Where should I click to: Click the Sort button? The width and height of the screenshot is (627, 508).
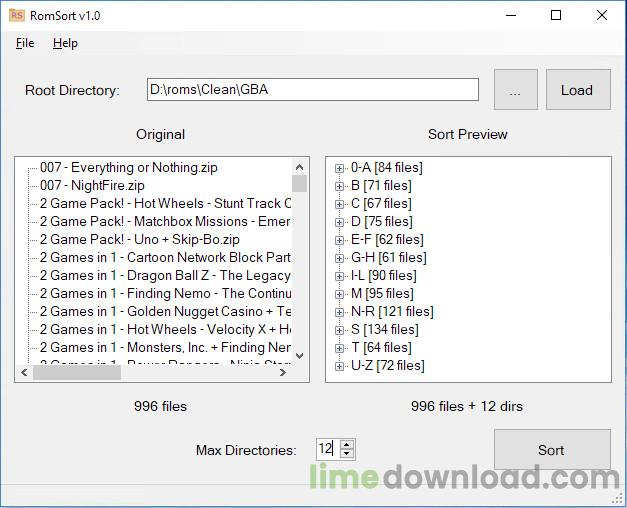coord(552,450)
